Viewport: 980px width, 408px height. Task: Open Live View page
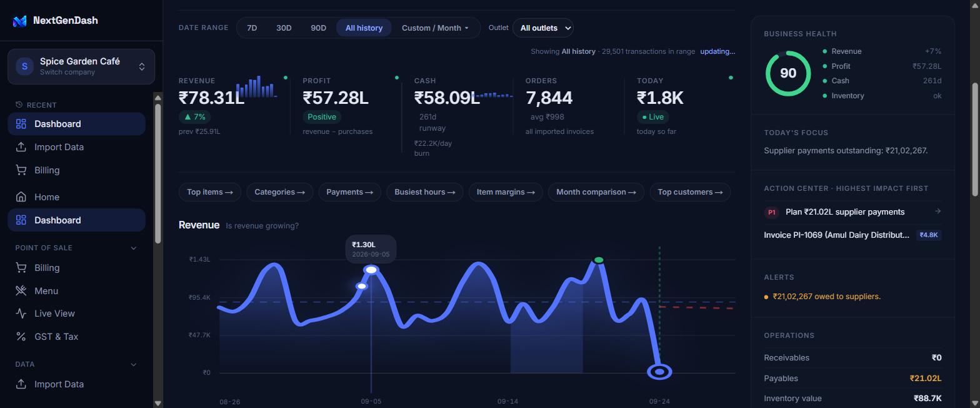(76, 314)
